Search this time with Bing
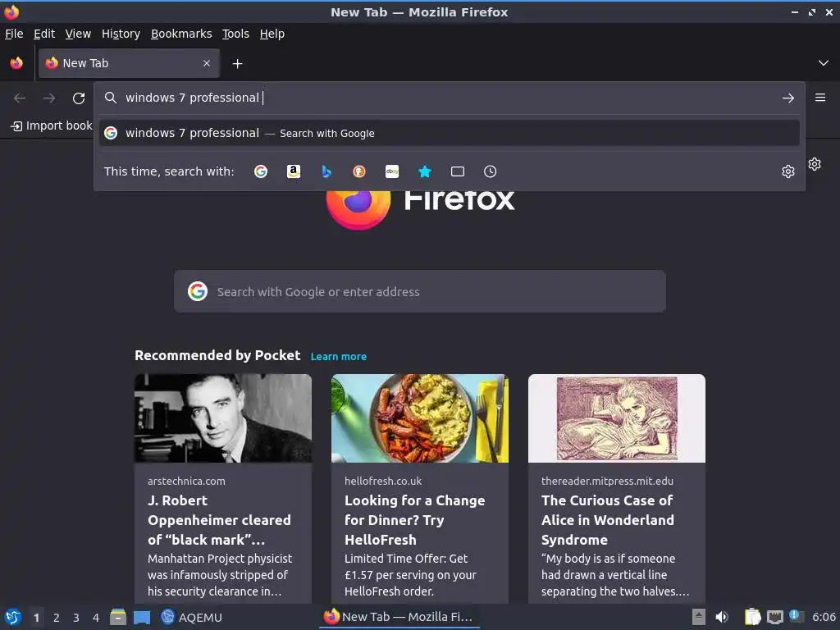Image resolution: width=840 pixels, height=630 pixels. (326, 171)
